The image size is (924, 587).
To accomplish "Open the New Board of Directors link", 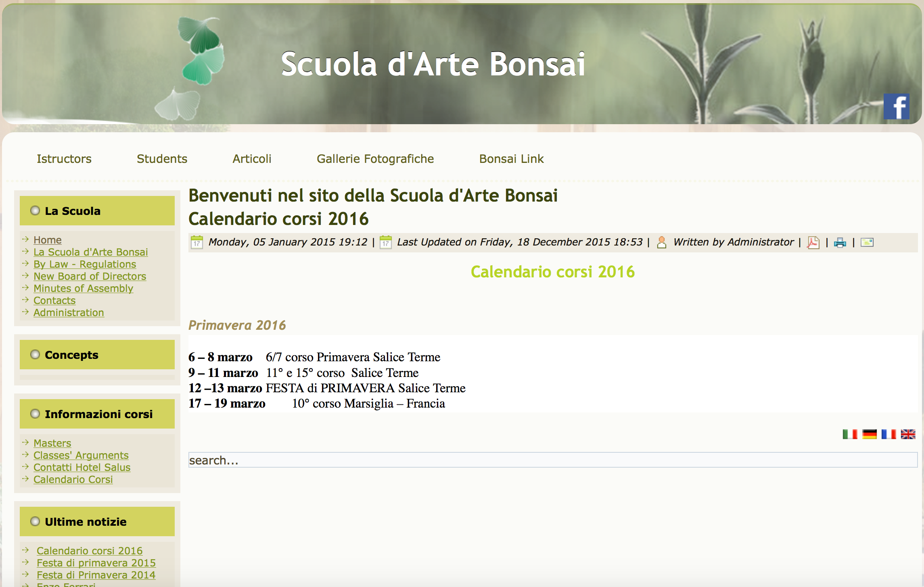I will pyautogui.click(x=90, y=276).
